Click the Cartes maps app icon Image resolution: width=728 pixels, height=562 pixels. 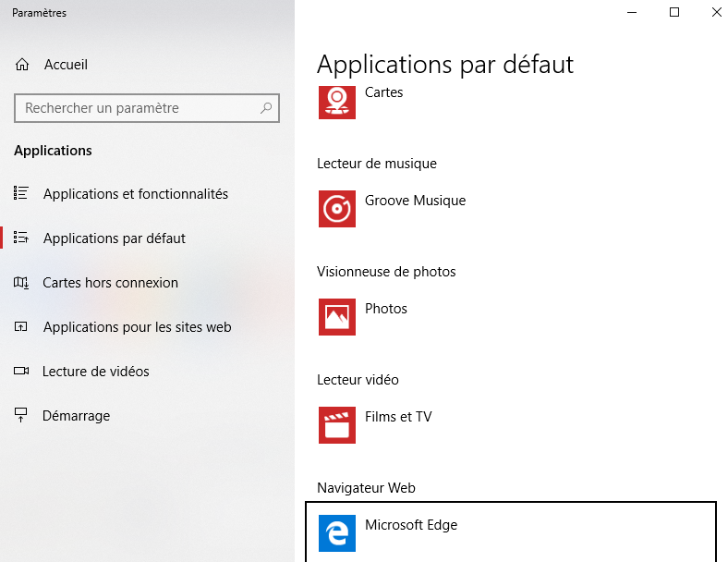336,103
